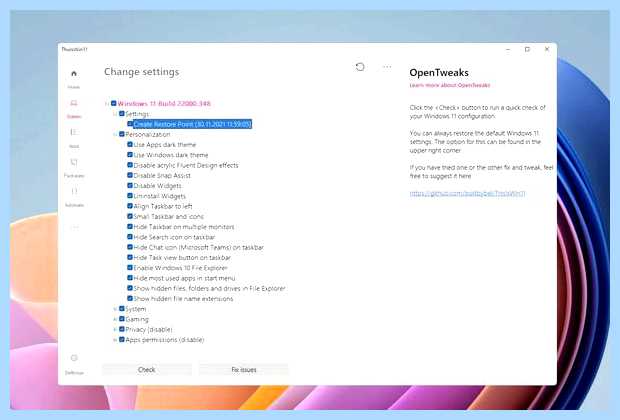Select Hide Chat icon (Microsoft Teams) text

[x=198, y=248]
